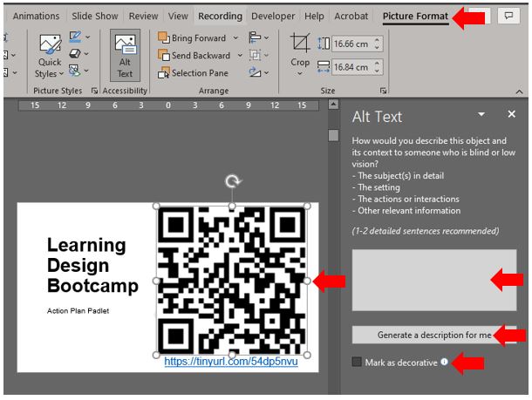The width and height of the screenshot is (532, 400).
Task: Switch to the Recording tab
Action: pyautogui.click(x=220, y=16)
